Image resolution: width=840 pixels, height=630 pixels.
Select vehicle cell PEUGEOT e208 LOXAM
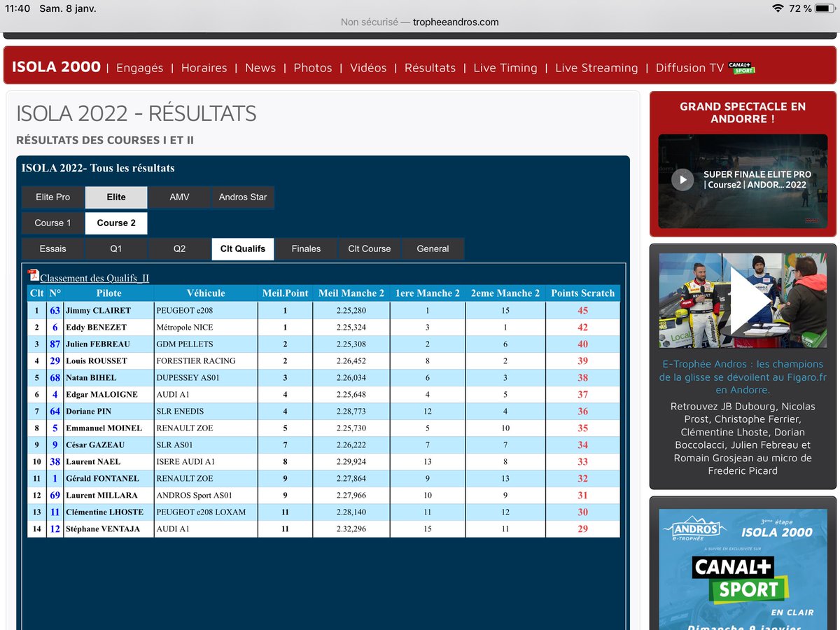coord(201,512)
